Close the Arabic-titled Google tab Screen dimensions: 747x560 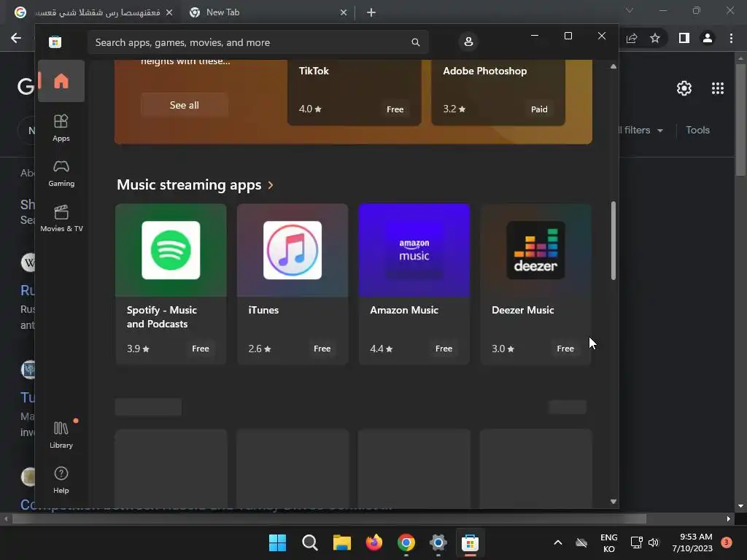coord(169,12)
